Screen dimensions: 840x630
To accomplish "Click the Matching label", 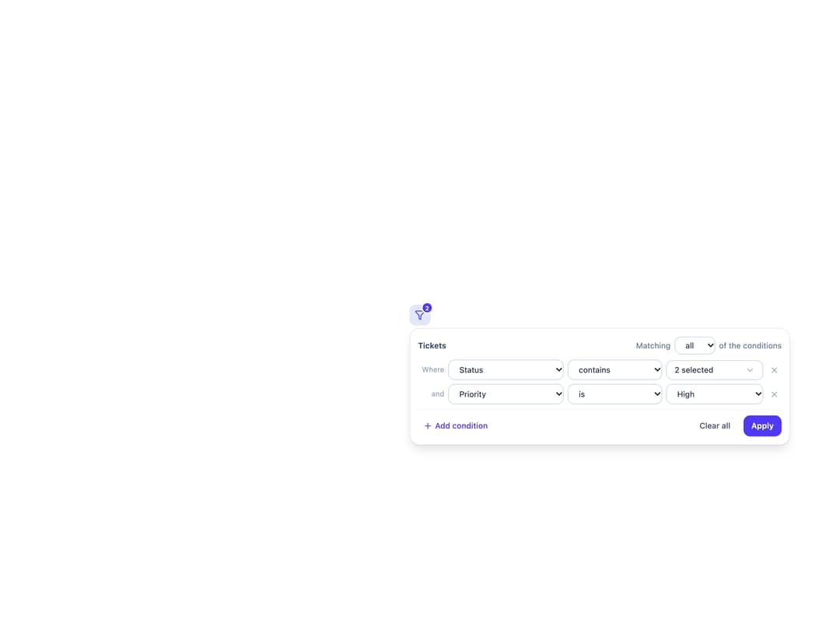I will click(x=653, y=345).
